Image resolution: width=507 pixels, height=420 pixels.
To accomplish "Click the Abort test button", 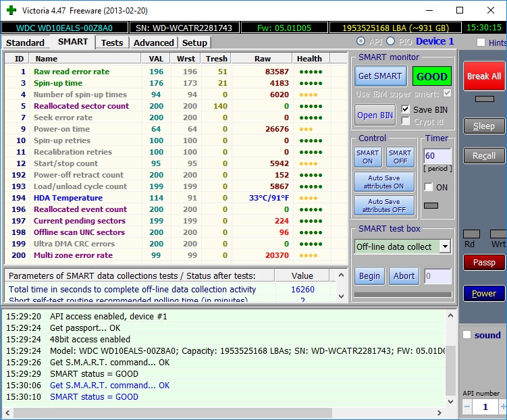I will pyautogui.click(x=404, y=275).
